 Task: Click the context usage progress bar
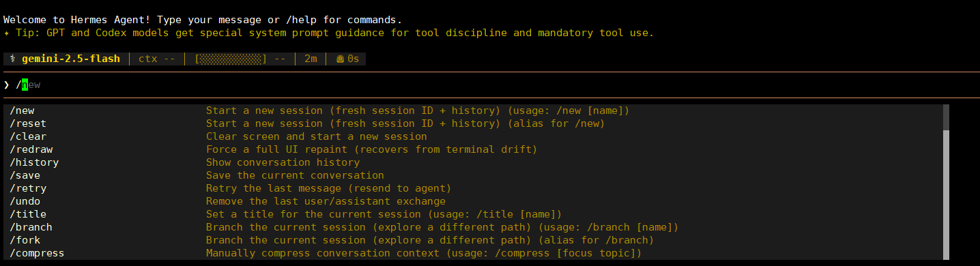[x=231, y=59]
